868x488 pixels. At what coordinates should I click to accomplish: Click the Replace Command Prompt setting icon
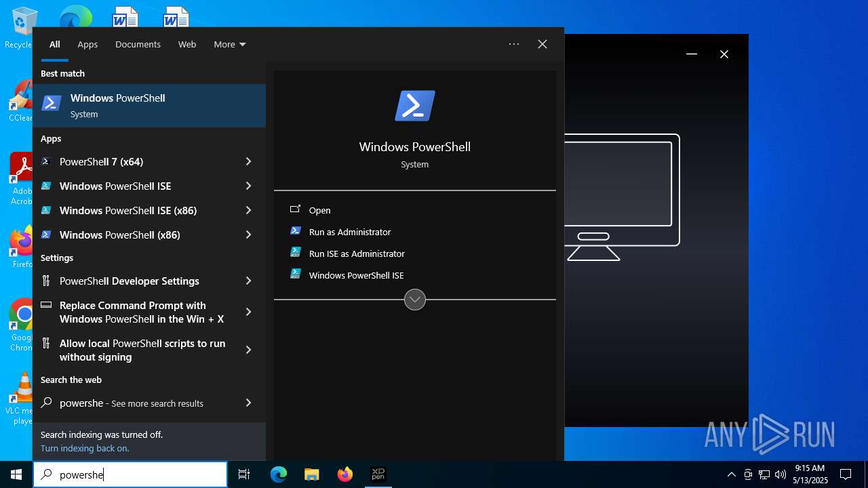coord(46,305)
